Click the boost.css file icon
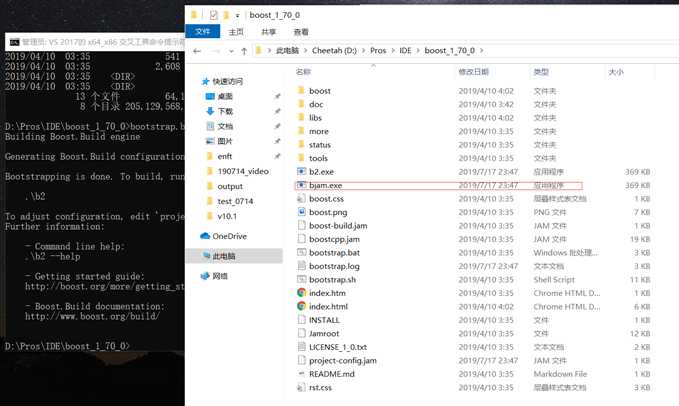679x406 pixels. (x=301, y=198)
